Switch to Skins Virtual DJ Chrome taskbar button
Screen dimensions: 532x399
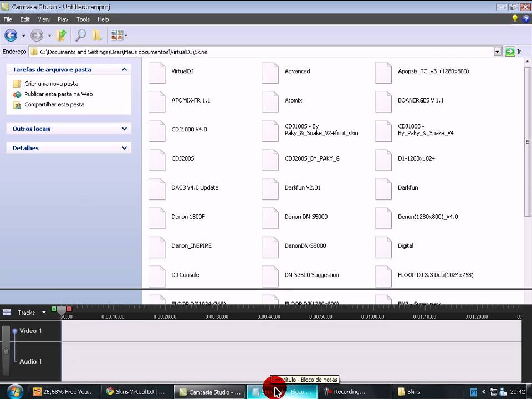tap(136, 392)
